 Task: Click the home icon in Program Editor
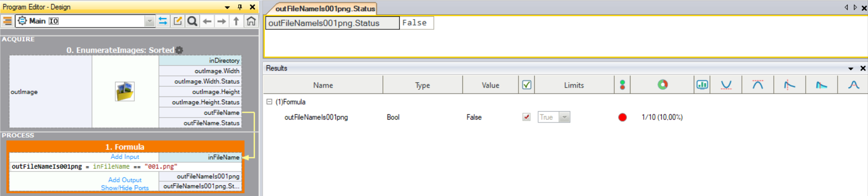(251, 21)
